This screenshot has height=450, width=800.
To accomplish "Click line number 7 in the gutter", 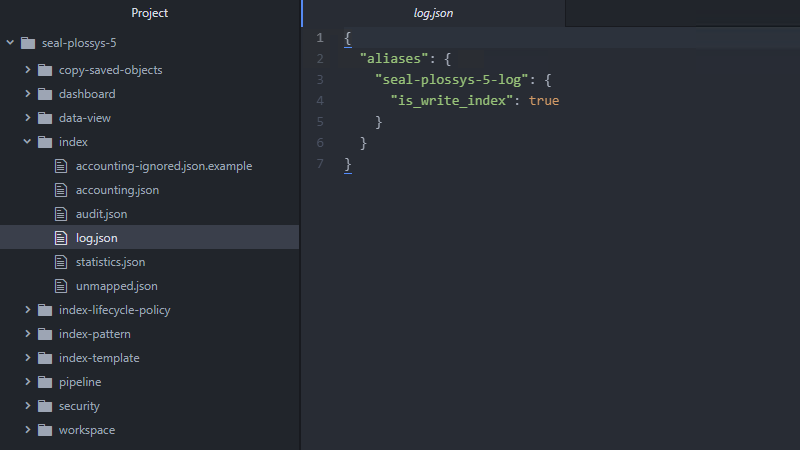I will click(x=320, y=164).
